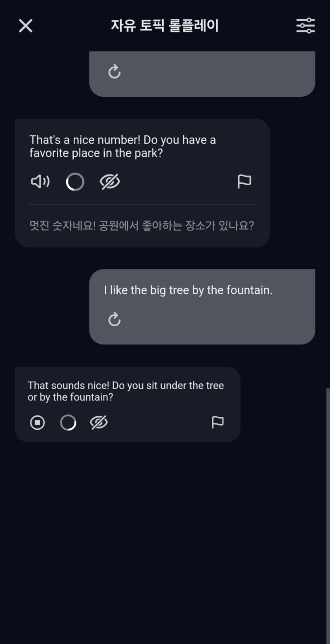
Task: Flag the favorite place message
Action: coord(244,182)
